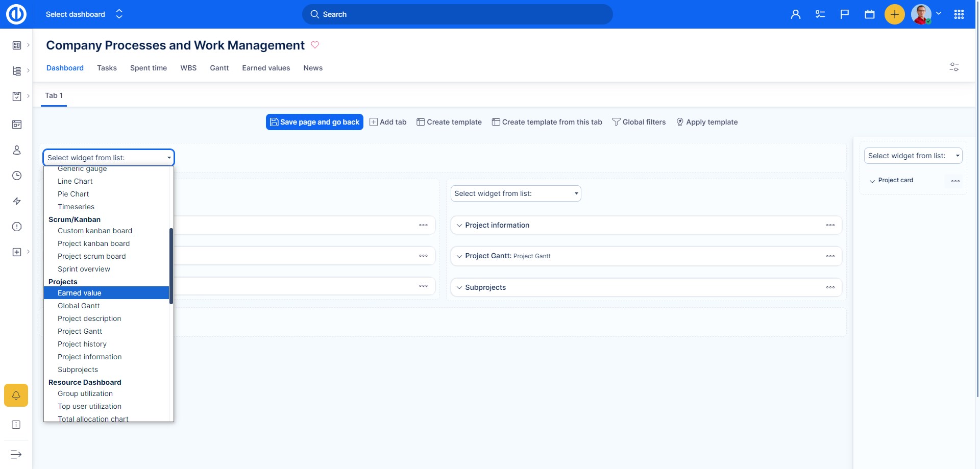Choose Project kanban board option
The image size is (980, 469).
(x=93, y=243)
